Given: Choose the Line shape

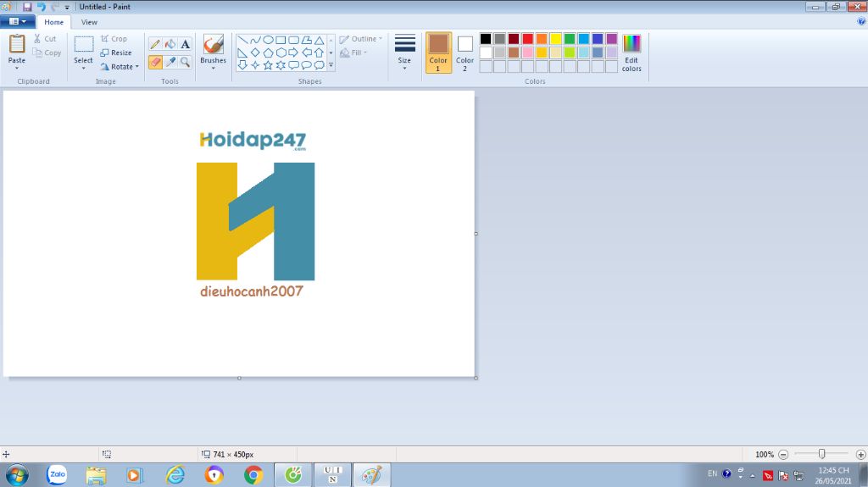Looking at the screenshot, I should (242, 41).
